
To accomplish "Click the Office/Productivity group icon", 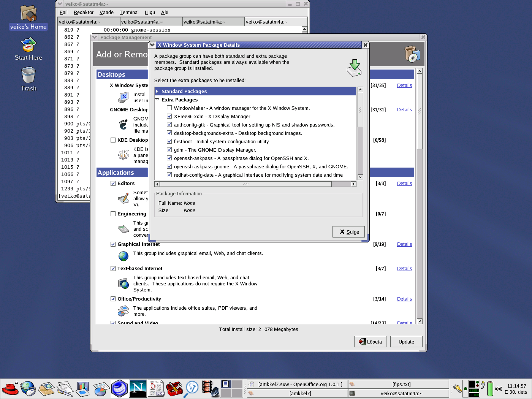I will click(123, 311).
